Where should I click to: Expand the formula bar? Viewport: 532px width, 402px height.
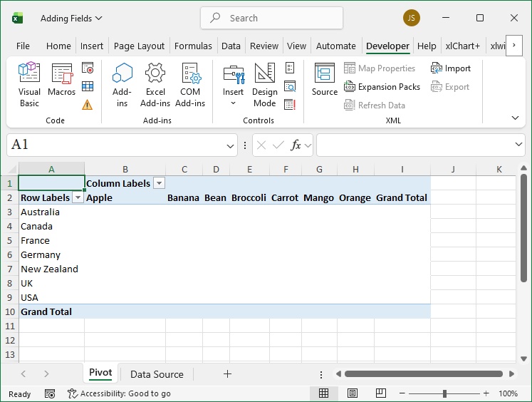tap(518, 145)
